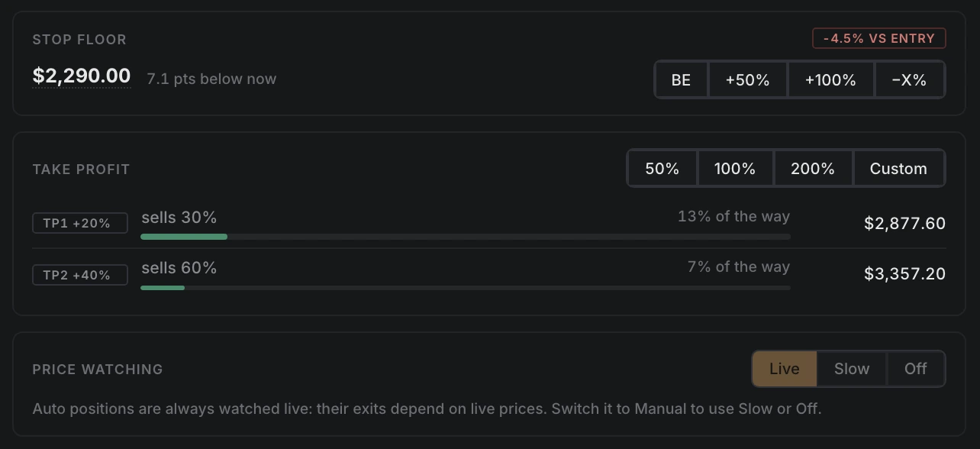The width and height of the screenshot is (980, 449).
Task: Select the $2,877.60 TP1 price
Action: tap(904, 223)
